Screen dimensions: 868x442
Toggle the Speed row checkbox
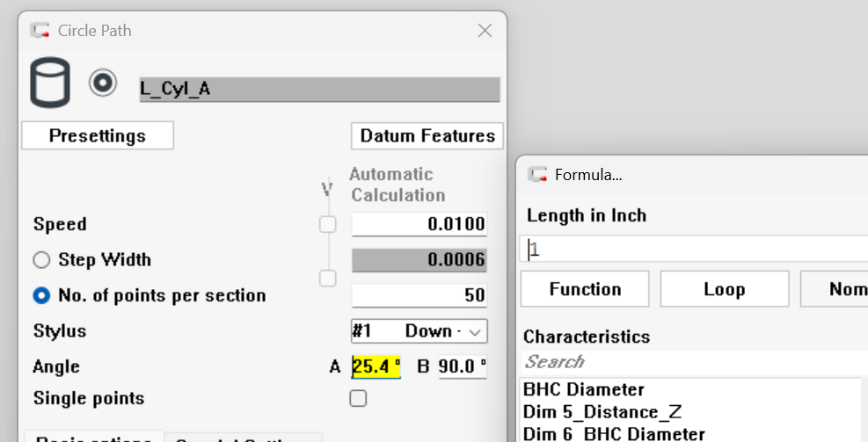tap(327, 225)
